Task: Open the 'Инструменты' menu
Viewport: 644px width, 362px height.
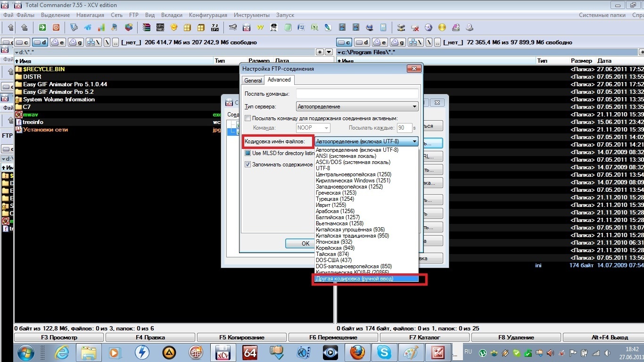Action: point(251,15)
